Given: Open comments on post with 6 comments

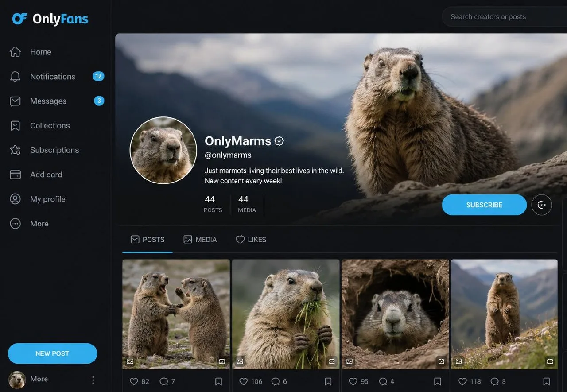Looking at the screenshot, I should click(x=276, y=381).
